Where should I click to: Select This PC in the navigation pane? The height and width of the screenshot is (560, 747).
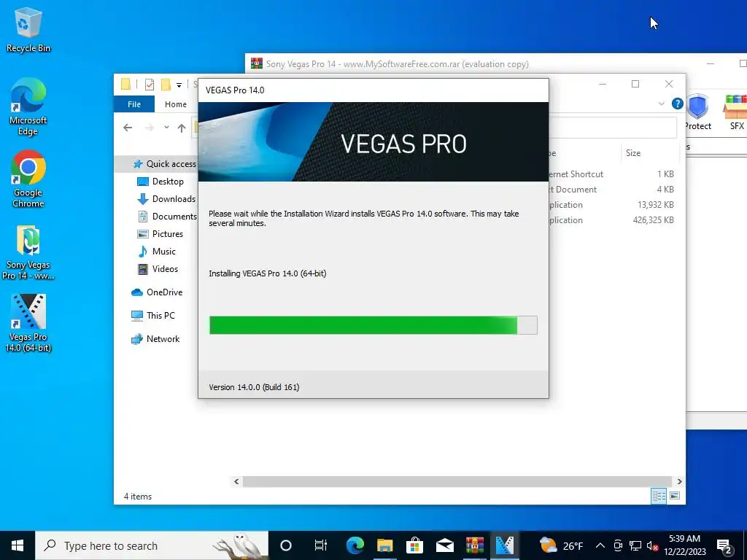click(x=153, y=315)
